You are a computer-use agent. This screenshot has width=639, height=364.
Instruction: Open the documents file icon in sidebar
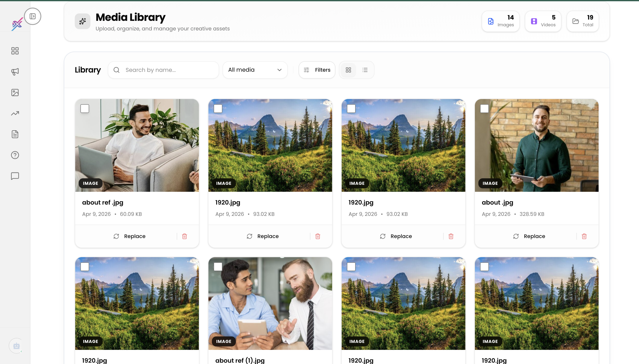(15, 134)
